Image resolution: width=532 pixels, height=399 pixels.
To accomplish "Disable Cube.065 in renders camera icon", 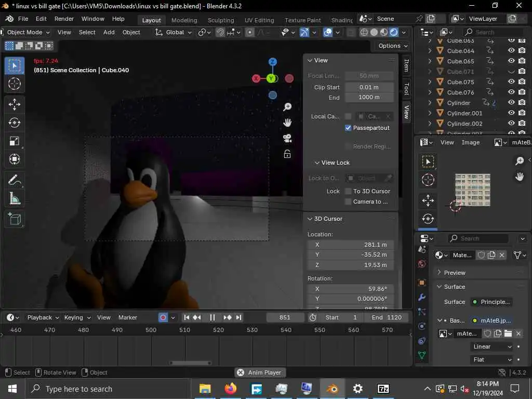I will pyautogui.click(x=522, y=61).
